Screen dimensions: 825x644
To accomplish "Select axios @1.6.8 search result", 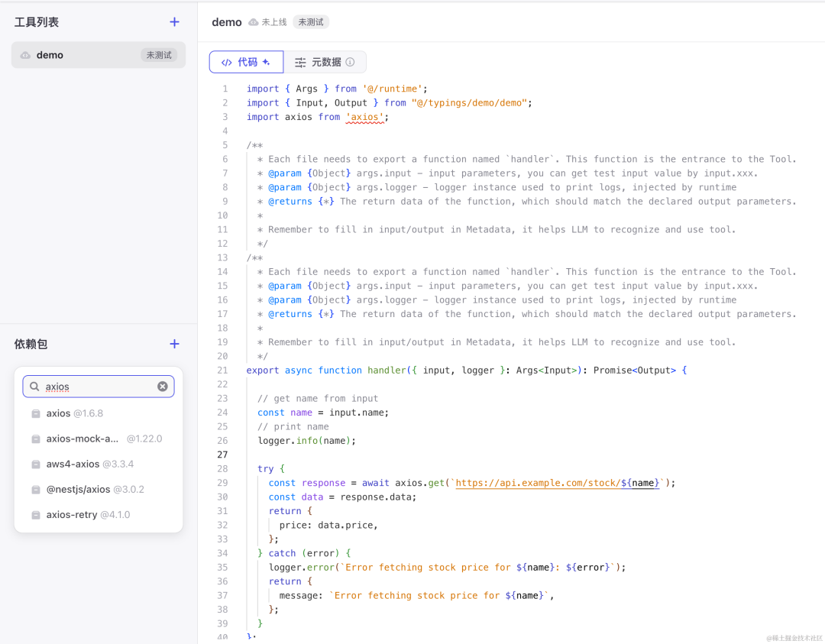I will [x=99, y=413].
